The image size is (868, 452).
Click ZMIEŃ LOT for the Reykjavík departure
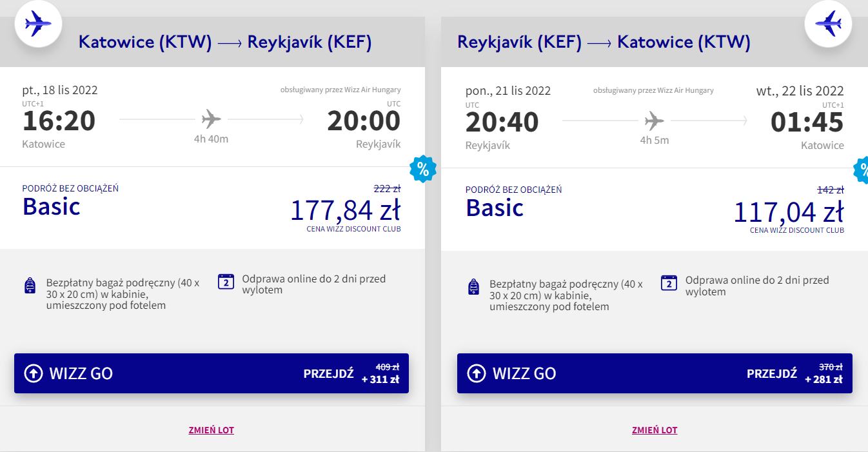655,430
